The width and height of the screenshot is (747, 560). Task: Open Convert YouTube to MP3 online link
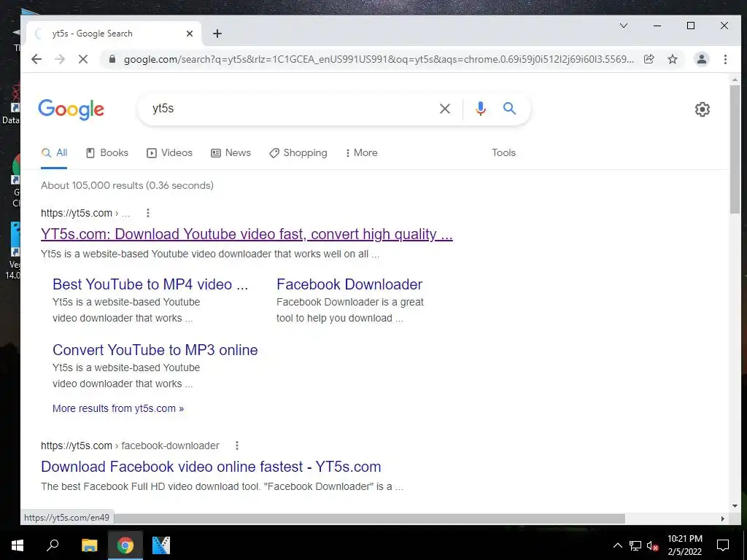pos(155,350)
